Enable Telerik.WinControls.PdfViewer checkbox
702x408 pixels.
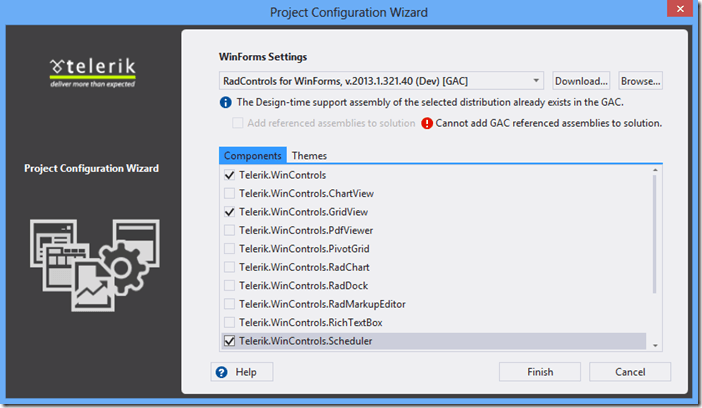point(229,230)
